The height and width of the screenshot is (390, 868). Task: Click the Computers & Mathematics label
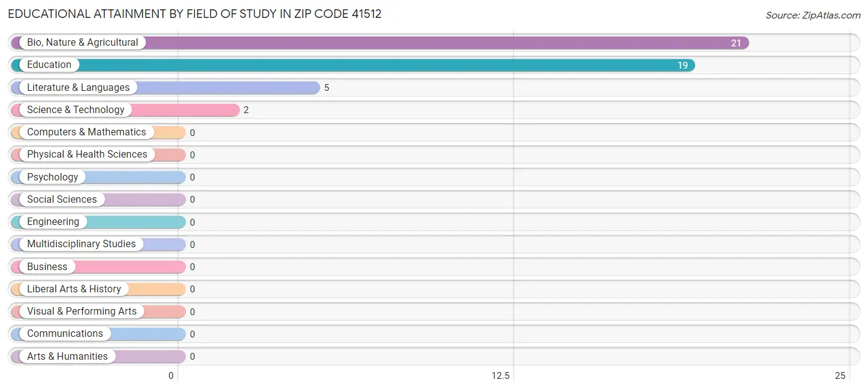click(x=86, y=132)
